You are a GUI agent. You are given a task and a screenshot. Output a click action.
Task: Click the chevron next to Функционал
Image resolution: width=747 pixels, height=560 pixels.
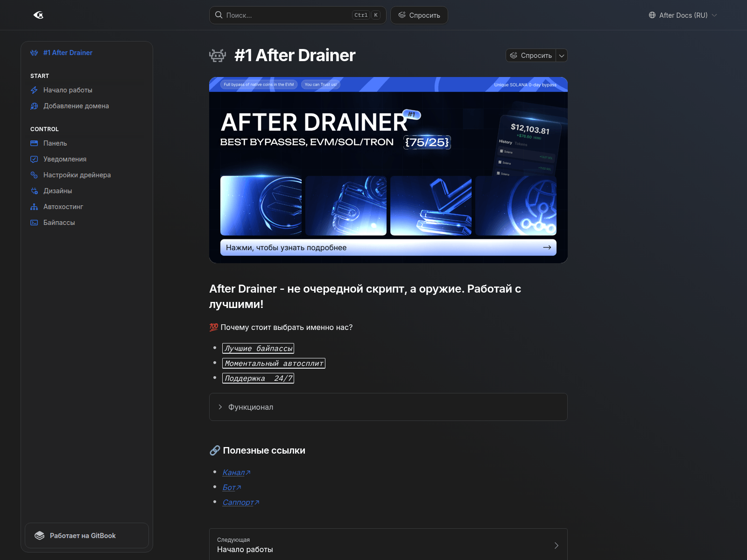point(220,407)
